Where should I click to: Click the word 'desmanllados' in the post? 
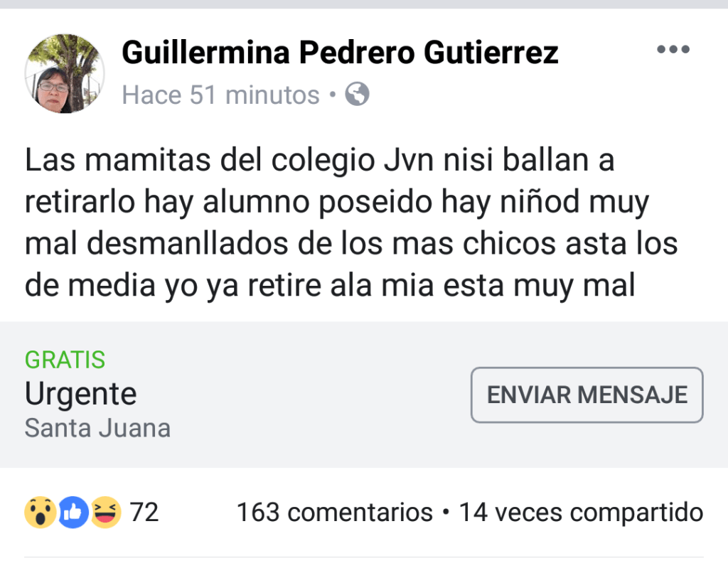[x=186, y=244]
